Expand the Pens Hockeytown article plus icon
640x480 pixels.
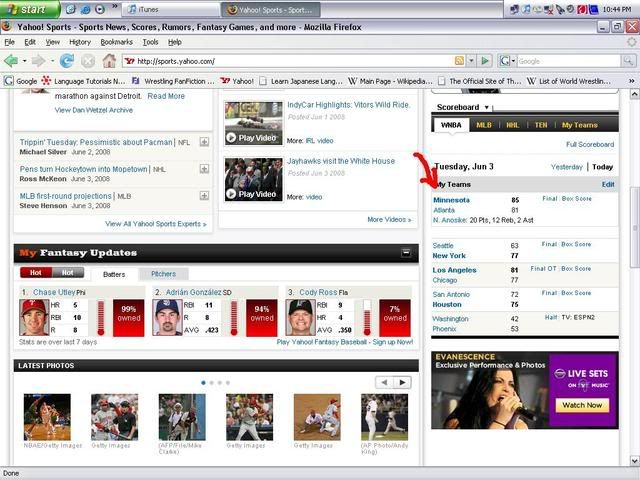click(x=204, y=169)
